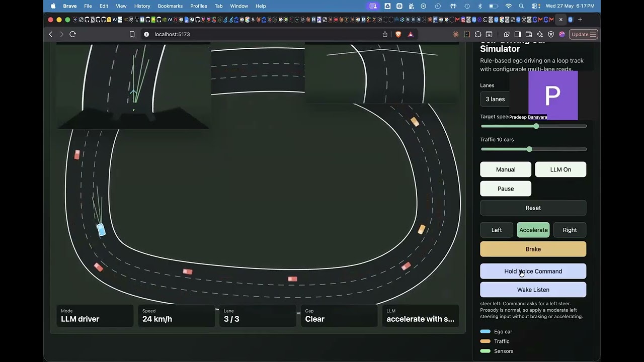This screenshot has width=644, height=362.
Task: Open the Apple menu
Action: 53,6
